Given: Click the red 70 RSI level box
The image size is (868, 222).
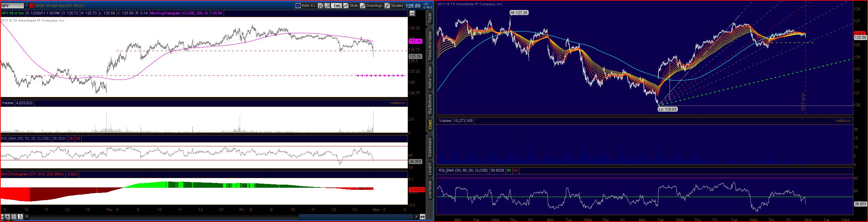Looking at the screenshot, I should [78, 138].
